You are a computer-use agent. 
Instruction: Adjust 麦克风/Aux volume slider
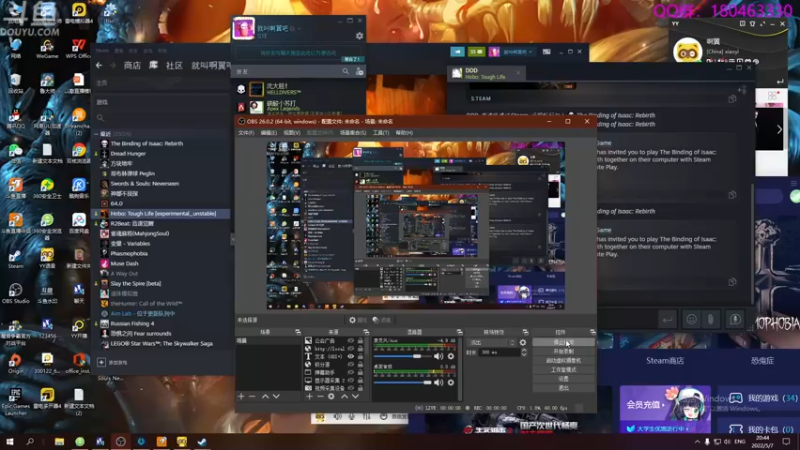tap(404, 356)
